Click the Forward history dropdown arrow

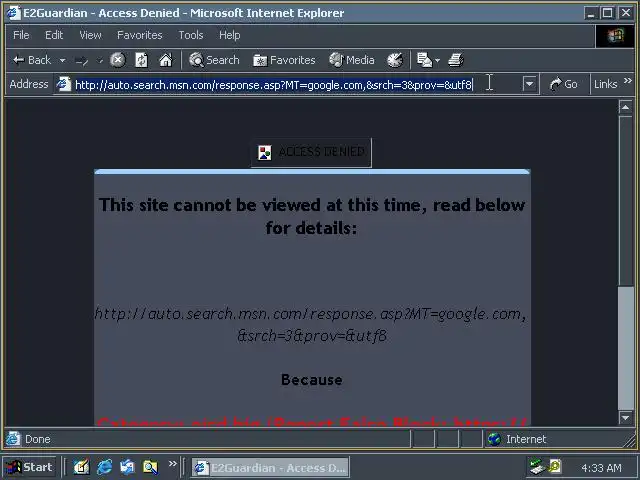[100, 60]
